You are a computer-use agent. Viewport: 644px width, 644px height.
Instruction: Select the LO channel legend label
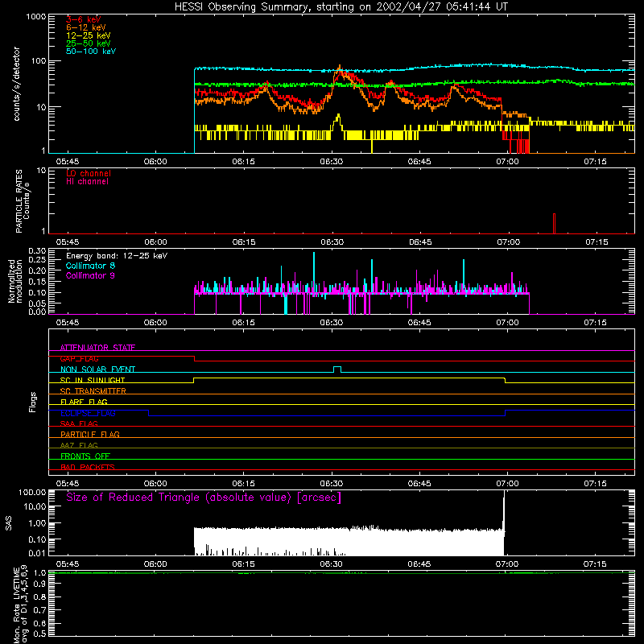89,173
